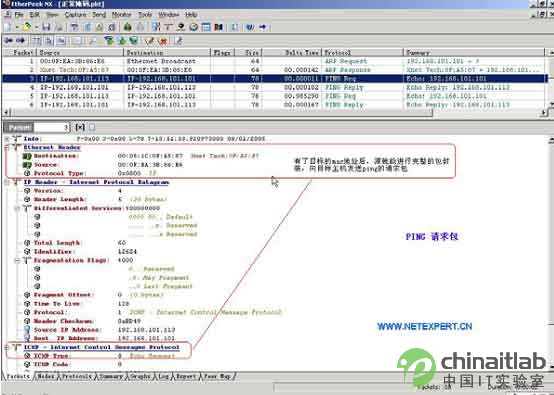This screenshot has height=395, width=554.
Task: Collapse the Differentiated Services node
Action: 17,208
